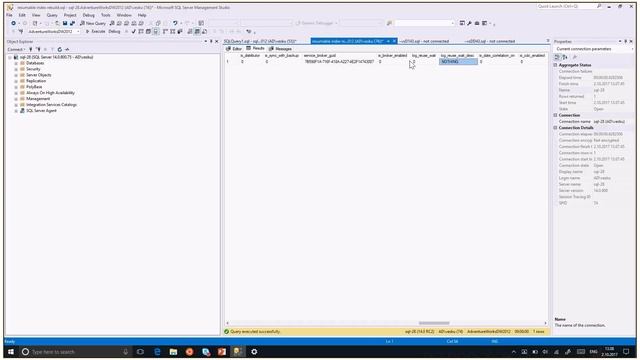Expand the SQL Server Agent node

pos(16,111)
